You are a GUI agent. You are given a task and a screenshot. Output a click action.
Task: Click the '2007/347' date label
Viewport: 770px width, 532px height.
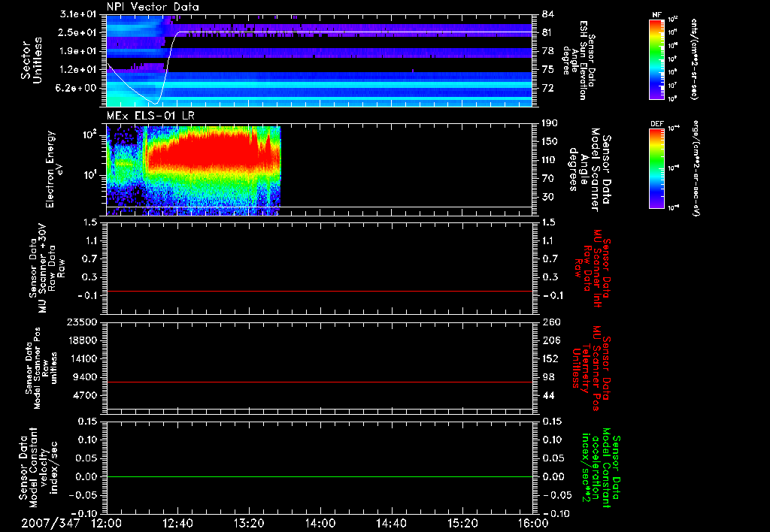[50, 523]
